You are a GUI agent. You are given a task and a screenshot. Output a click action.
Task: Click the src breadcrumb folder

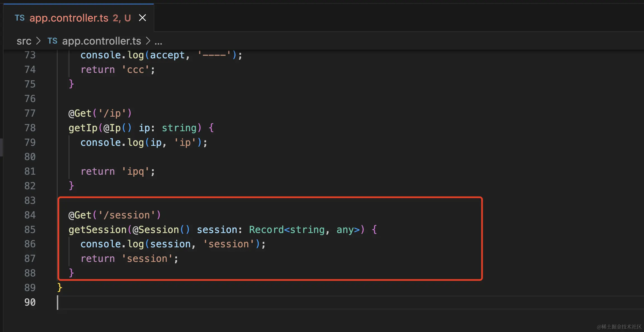click(24, 41)
